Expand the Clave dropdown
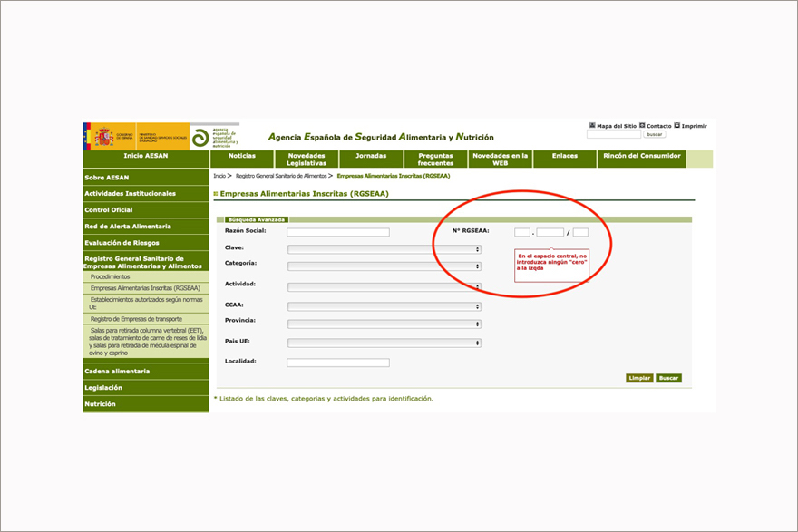This screenshot has height=532, width=798. coord(384,249)
